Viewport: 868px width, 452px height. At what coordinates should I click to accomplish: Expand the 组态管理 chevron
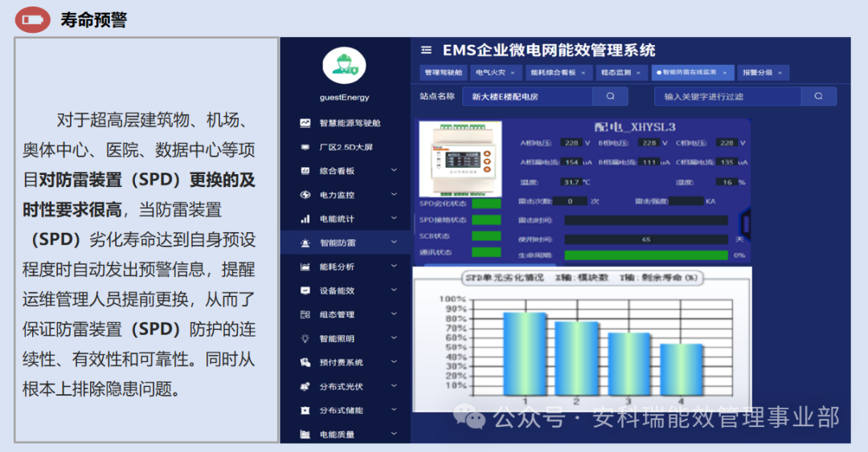[394, 314]
